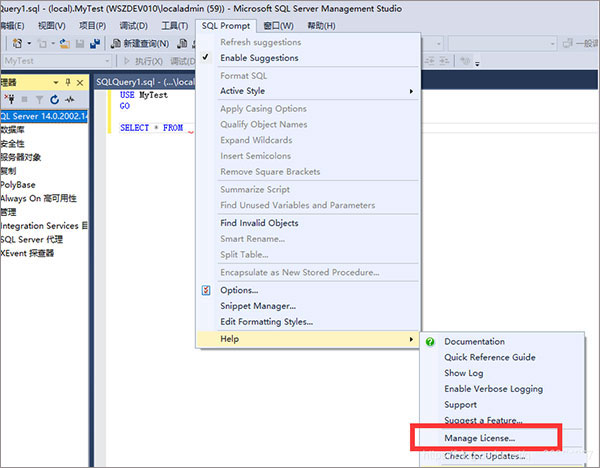Pin the Object Explorer panel
The width and height of the screenshot is (600, 468).
pos(68,82)
